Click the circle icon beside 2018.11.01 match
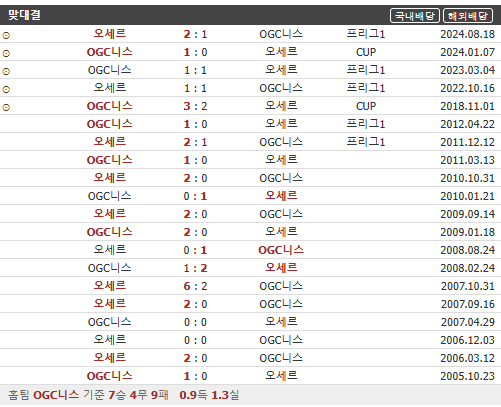This screenshot has width=501, height=407. pyautogui.click(x=6, y=107)
